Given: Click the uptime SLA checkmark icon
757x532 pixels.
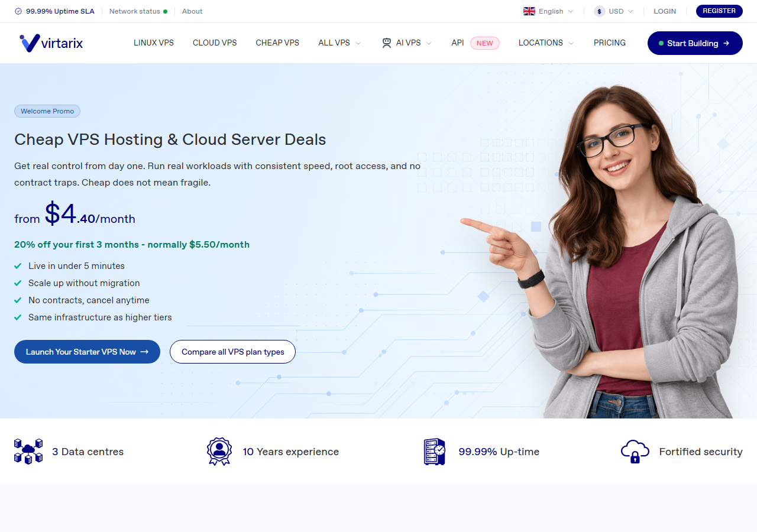Looking at the screenshot, I should tap(18, 11).
